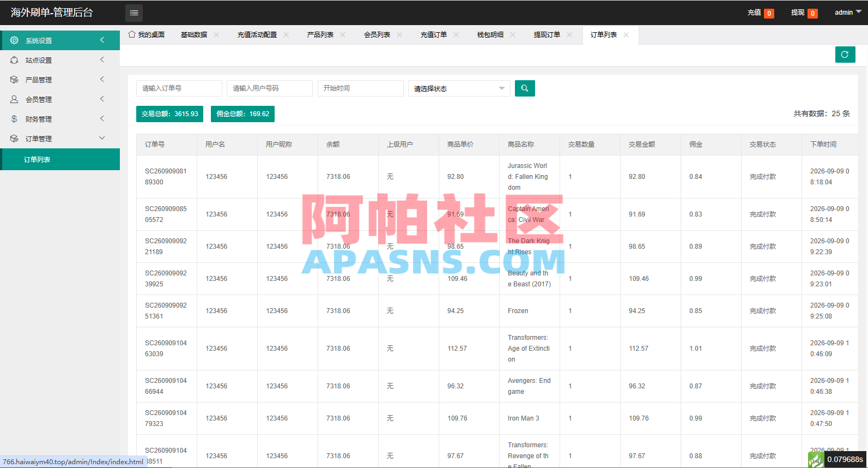Expand 会员管理 menu chevron
Image resolution: width=868 pixels, height=468 pixels.
[102, 99]
